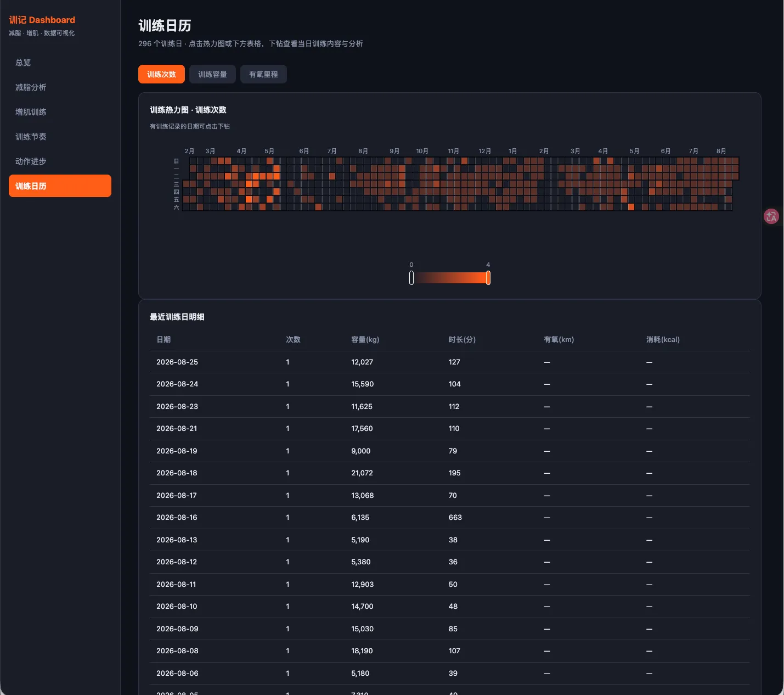Switch heatmap to 训练次数 tab
The image size is (784, 695).
tap(161, 74)
